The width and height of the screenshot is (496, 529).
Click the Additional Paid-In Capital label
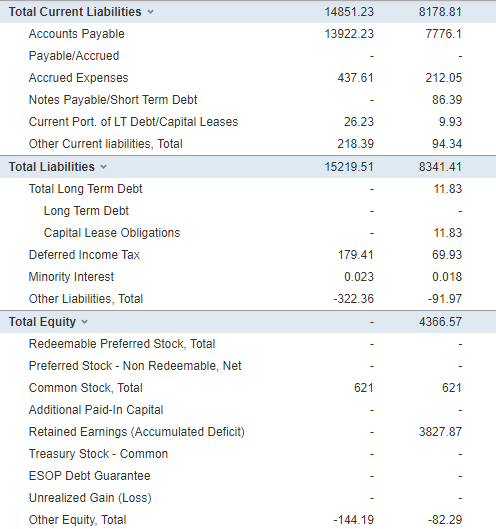click(x=96, y=410)
